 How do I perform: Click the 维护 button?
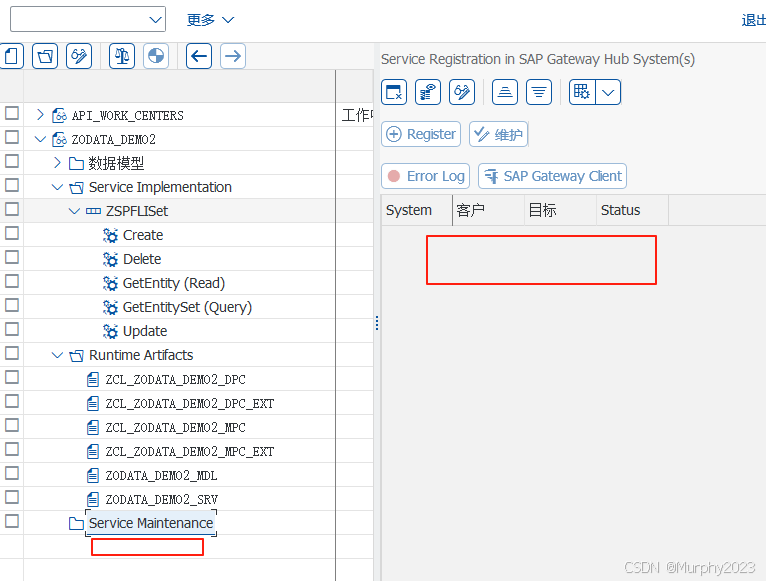(x=498, y=134)
